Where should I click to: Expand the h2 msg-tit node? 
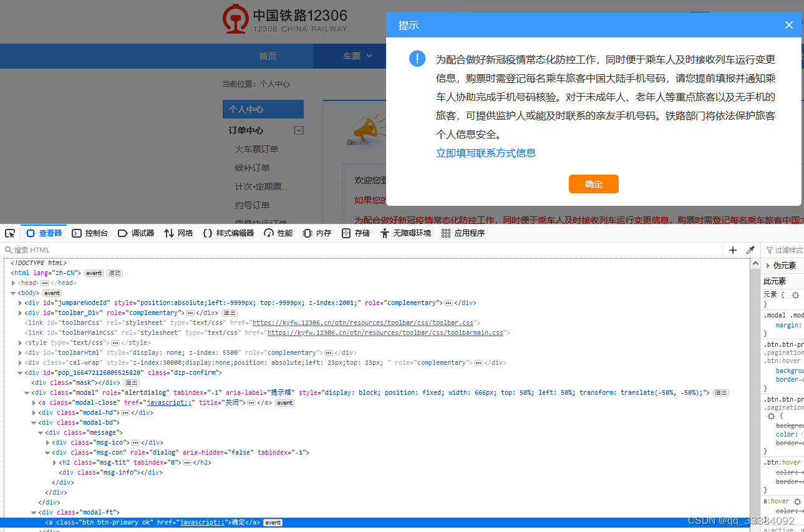54,463
